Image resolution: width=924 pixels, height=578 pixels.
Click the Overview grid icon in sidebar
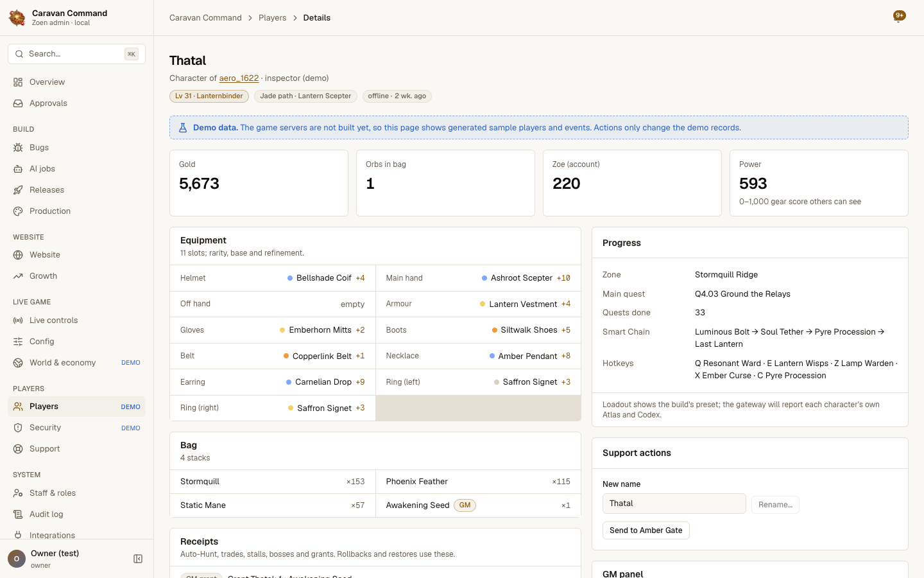click(18, 82)
